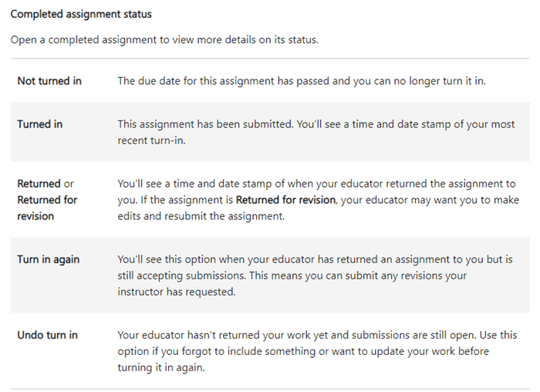This screenshot has width=540, height=392.
Task: Select 'edits and resubmit the assignment.' line
Action: tap(201, 216)
